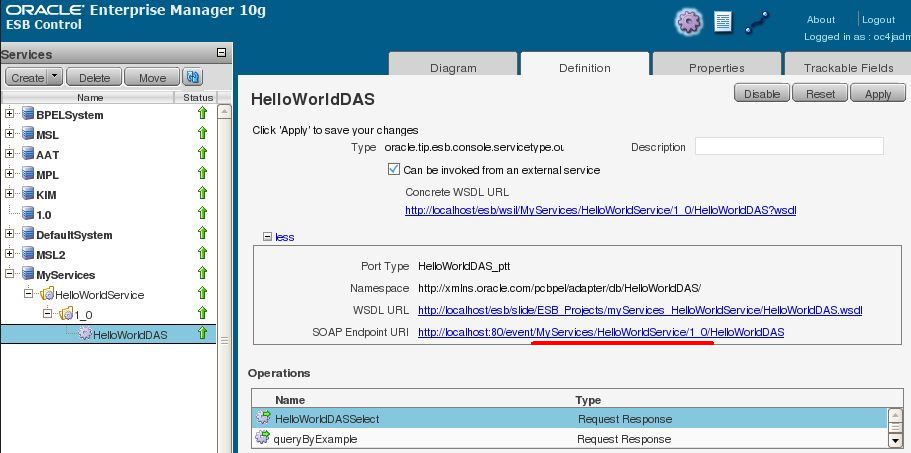
Task: Click the MSL2 system database icon
Action: [27, 254]
